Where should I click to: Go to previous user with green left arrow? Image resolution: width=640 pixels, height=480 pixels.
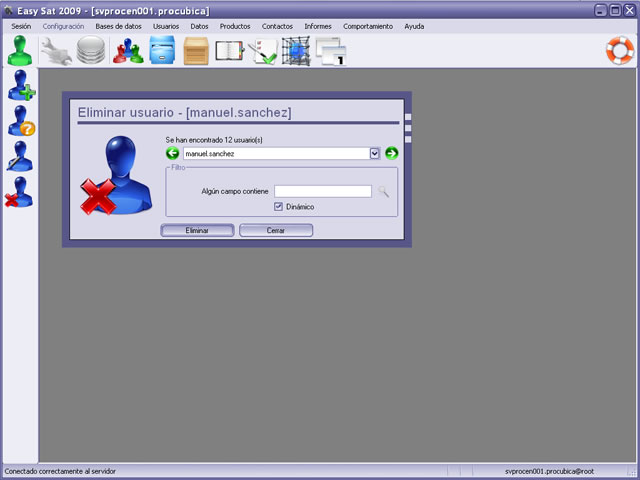pos(172,153)
